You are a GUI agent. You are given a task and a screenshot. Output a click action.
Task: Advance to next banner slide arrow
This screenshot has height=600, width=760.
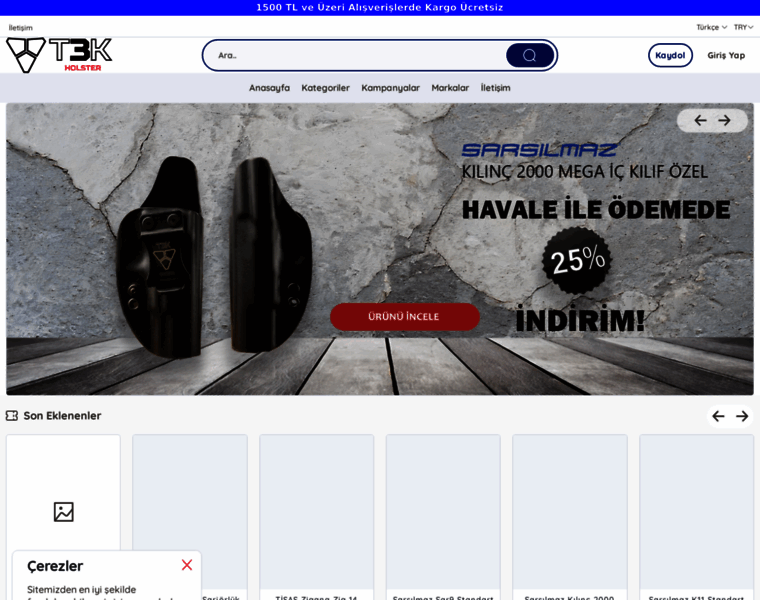[x=724, y=120]
